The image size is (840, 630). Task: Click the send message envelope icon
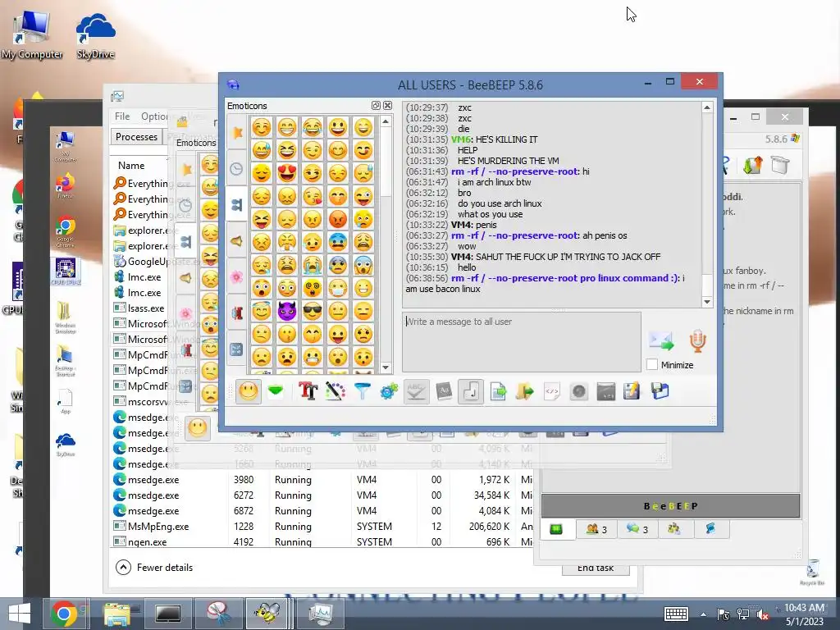coord(662,340)
